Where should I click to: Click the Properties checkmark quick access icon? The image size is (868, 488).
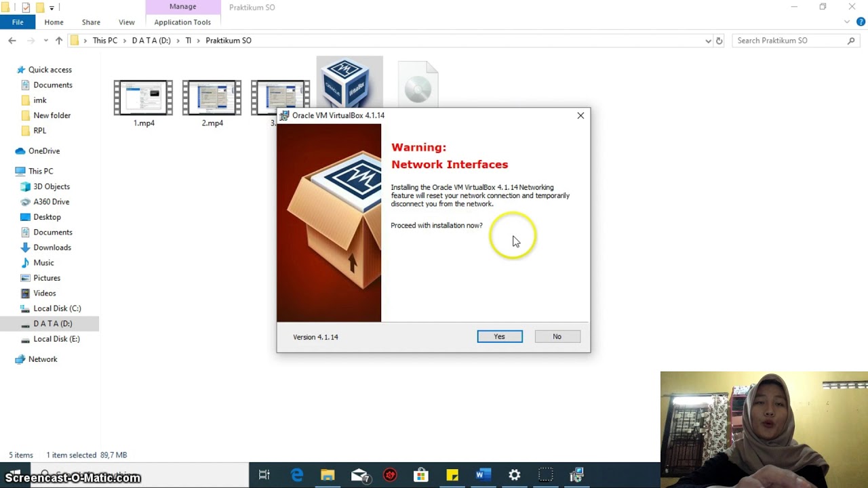(x=26, y=7)
